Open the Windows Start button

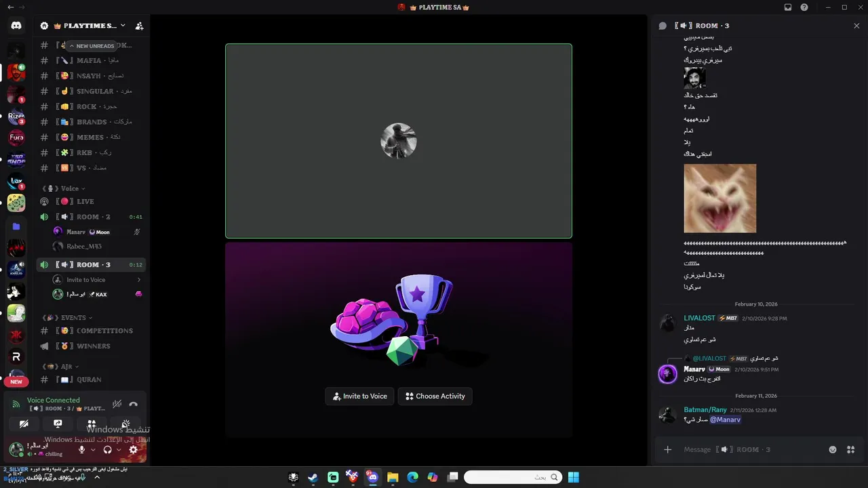point(574,477)
